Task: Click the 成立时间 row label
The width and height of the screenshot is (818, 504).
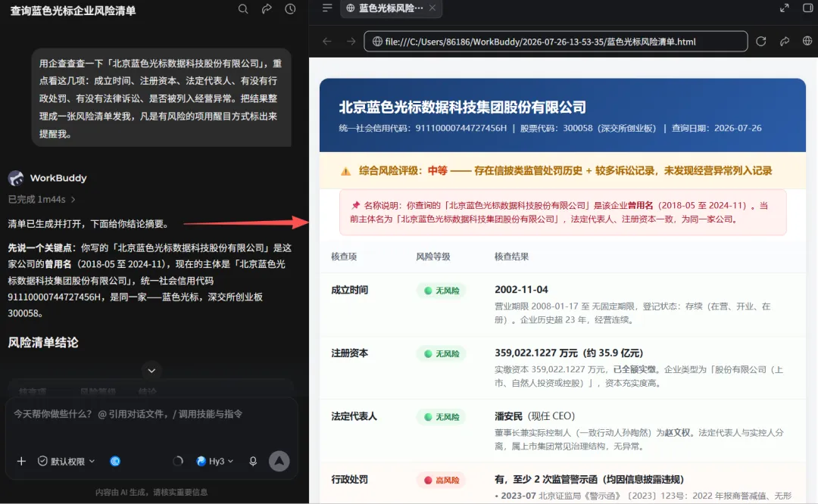Action: tap(349, 290)
